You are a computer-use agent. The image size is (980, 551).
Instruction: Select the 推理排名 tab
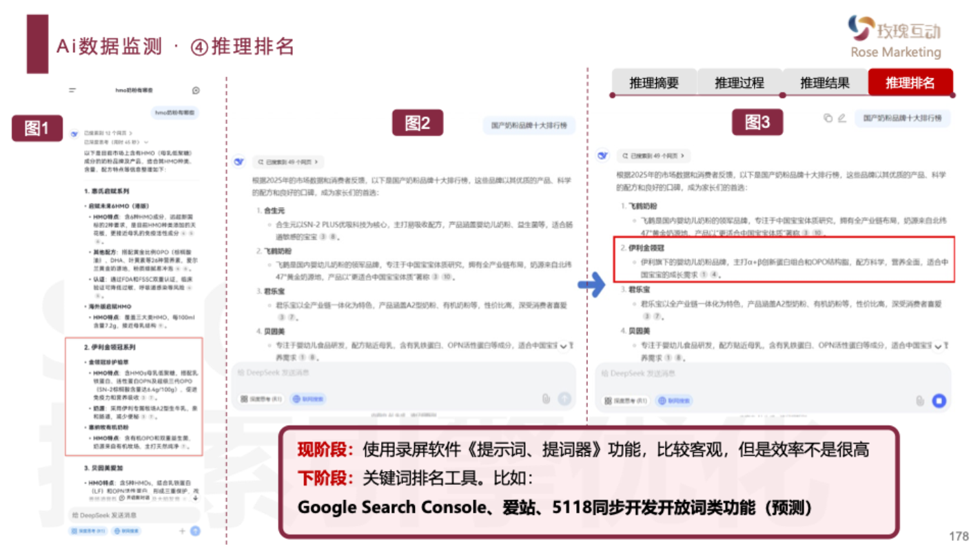tap(910, 83)
